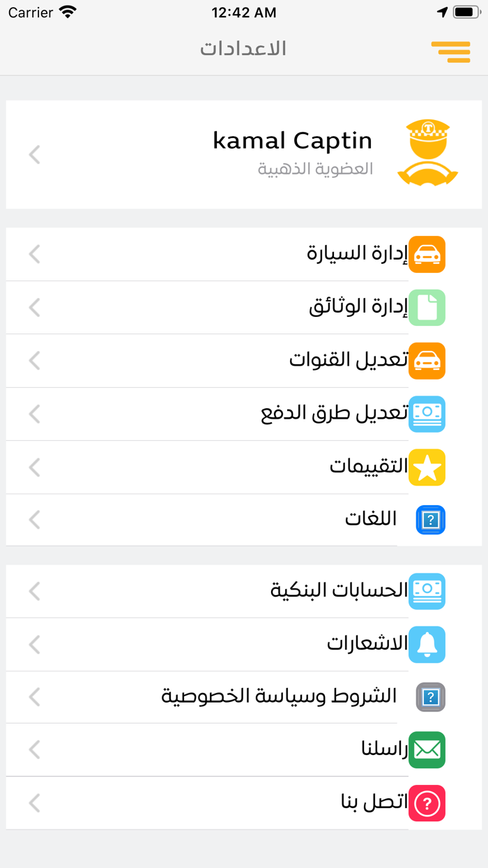This screenshot has width=488, height=868.
Task: Tap the green document icon
Action: (427, 308)
